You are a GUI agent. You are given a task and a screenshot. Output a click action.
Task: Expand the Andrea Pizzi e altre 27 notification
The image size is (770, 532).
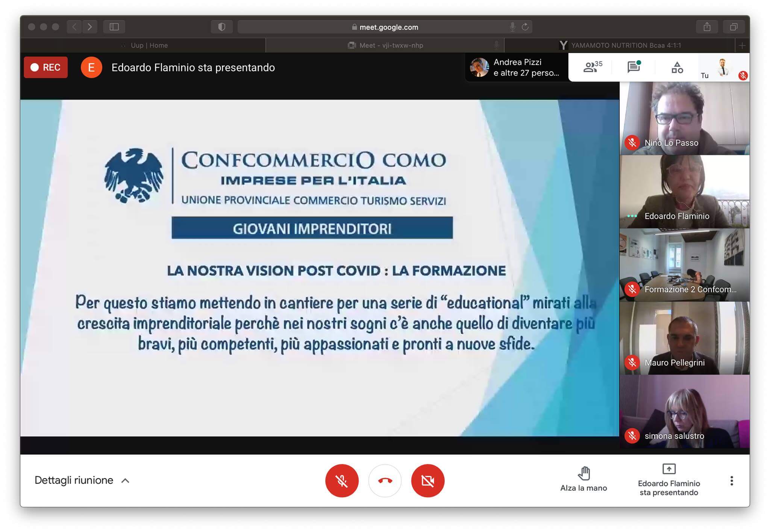tap(516, 68)
